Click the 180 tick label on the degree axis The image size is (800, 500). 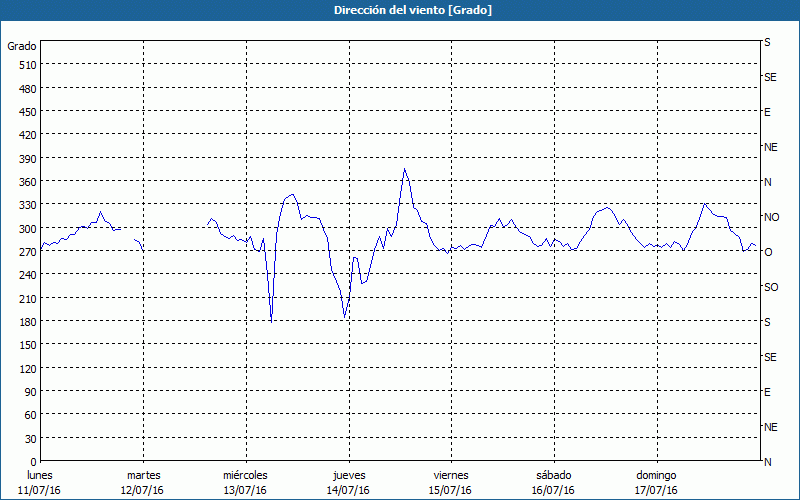[27, 322]
